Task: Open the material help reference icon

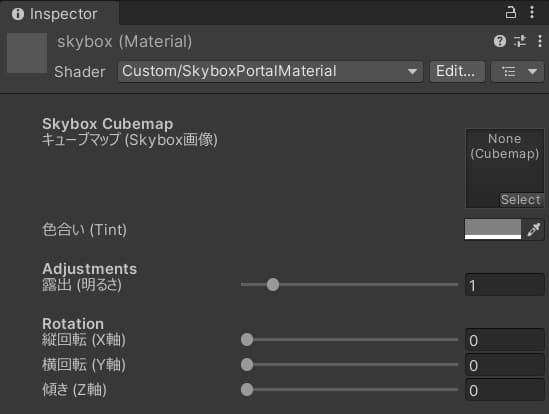Action: [x=500, y=41]
